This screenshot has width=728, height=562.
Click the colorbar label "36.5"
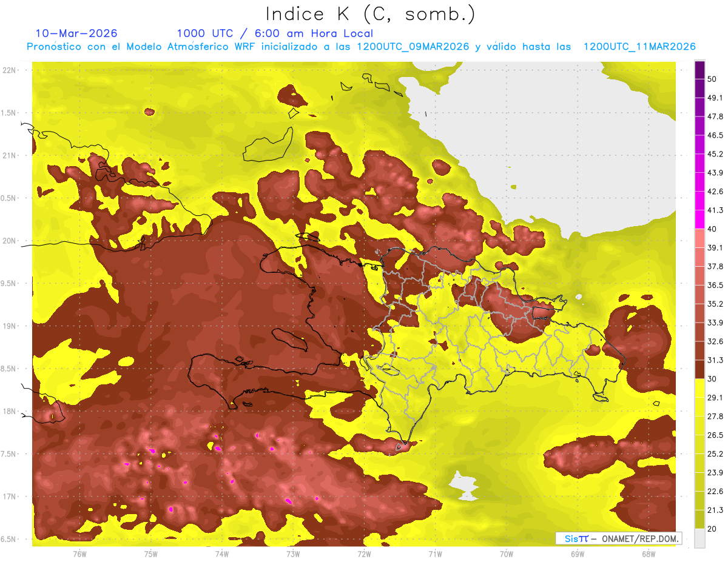pyautogui.click(x=716, y=285)
